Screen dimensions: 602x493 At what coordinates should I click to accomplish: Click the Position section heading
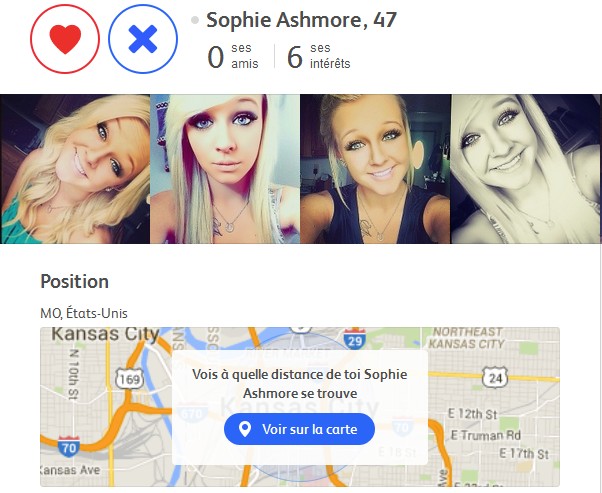pos(74,281)
